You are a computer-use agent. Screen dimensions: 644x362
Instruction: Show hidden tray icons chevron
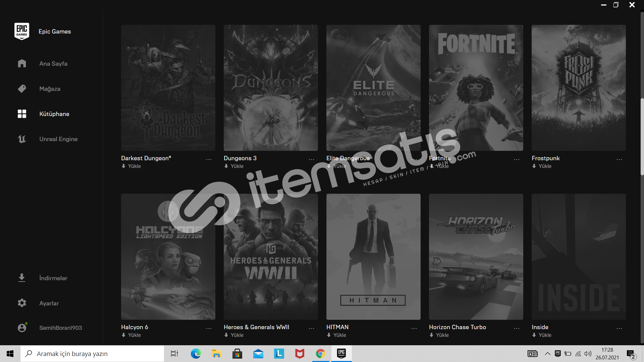point(547,354)
